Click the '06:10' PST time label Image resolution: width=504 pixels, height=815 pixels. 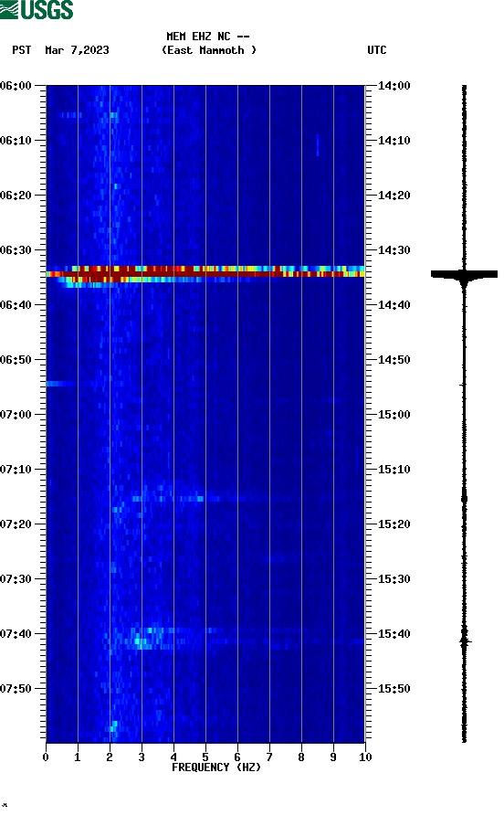pos(16,141)
